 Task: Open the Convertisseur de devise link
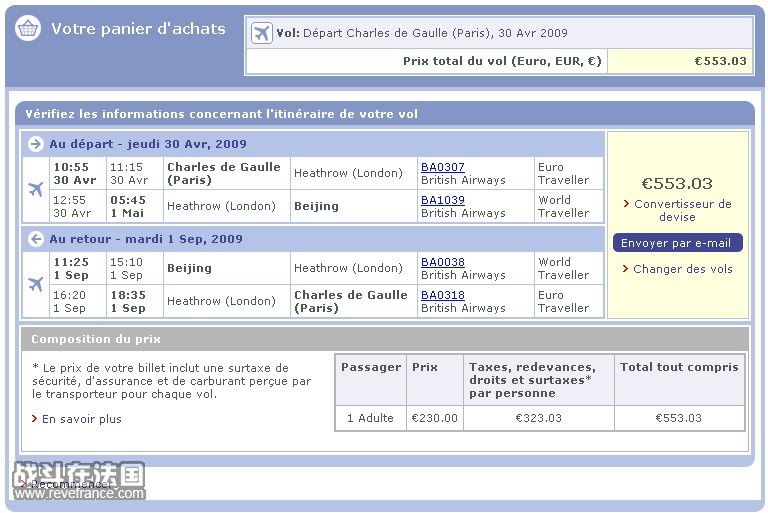pos(682,210)
